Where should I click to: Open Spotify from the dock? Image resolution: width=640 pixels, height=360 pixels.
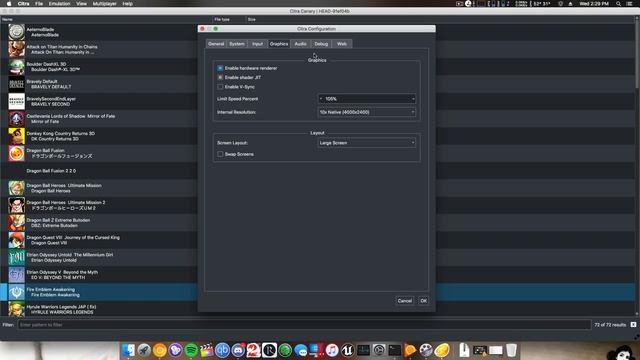point(191,350)
